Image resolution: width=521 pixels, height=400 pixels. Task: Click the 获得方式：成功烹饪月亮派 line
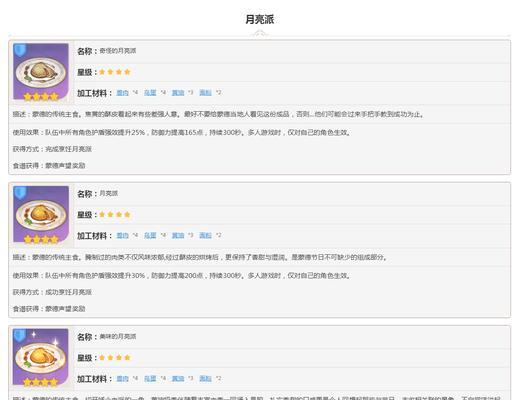52,292
